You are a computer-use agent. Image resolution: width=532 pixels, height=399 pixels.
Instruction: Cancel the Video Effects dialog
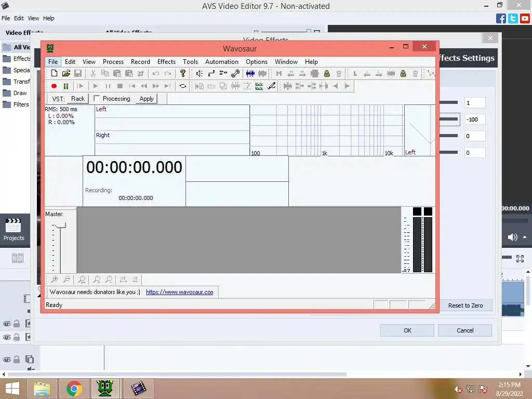[465, 330]
